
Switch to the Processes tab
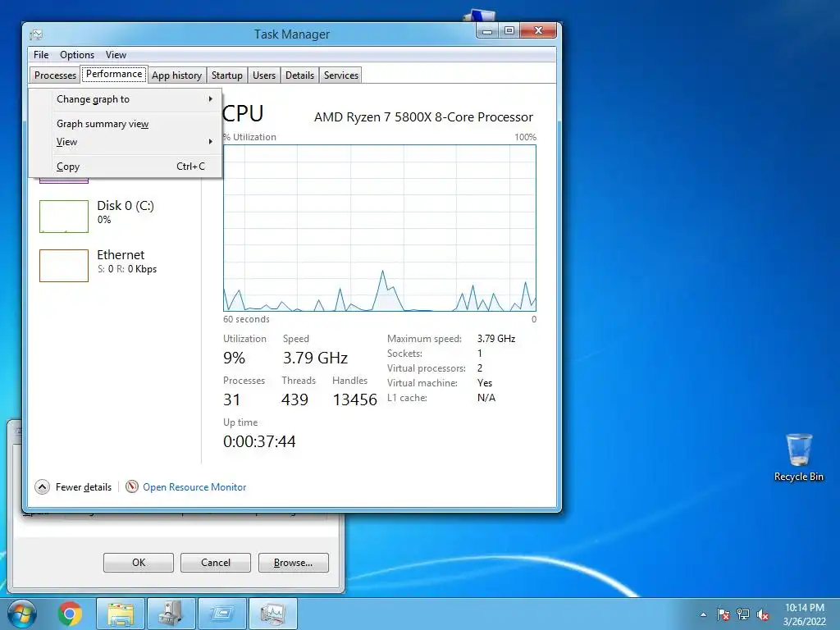click(x=55, y=75)
